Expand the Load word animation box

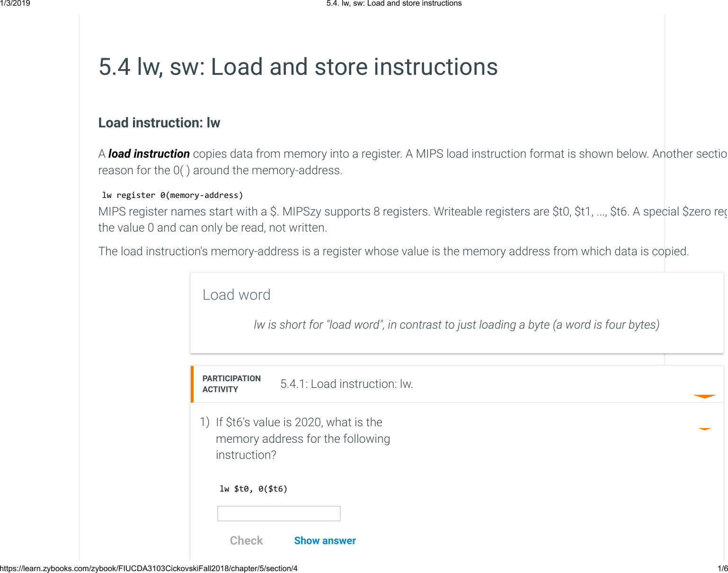tap(456, 313)
